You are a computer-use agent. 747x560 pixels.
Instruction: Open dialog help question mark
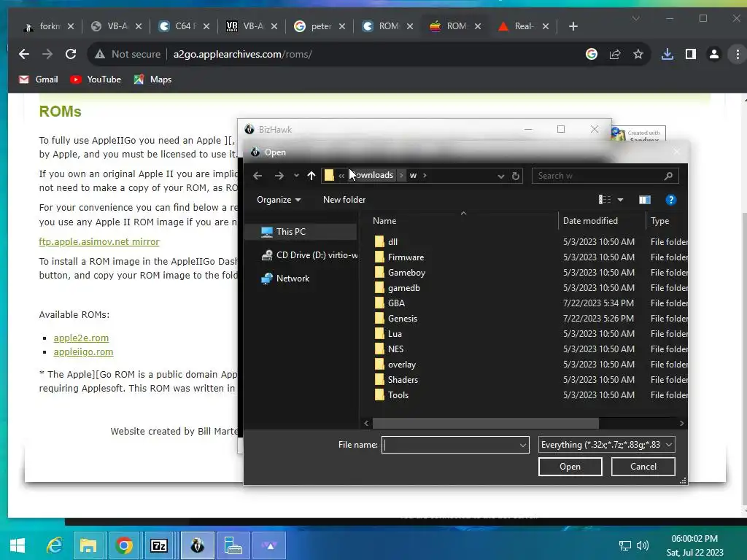(671, 200)
